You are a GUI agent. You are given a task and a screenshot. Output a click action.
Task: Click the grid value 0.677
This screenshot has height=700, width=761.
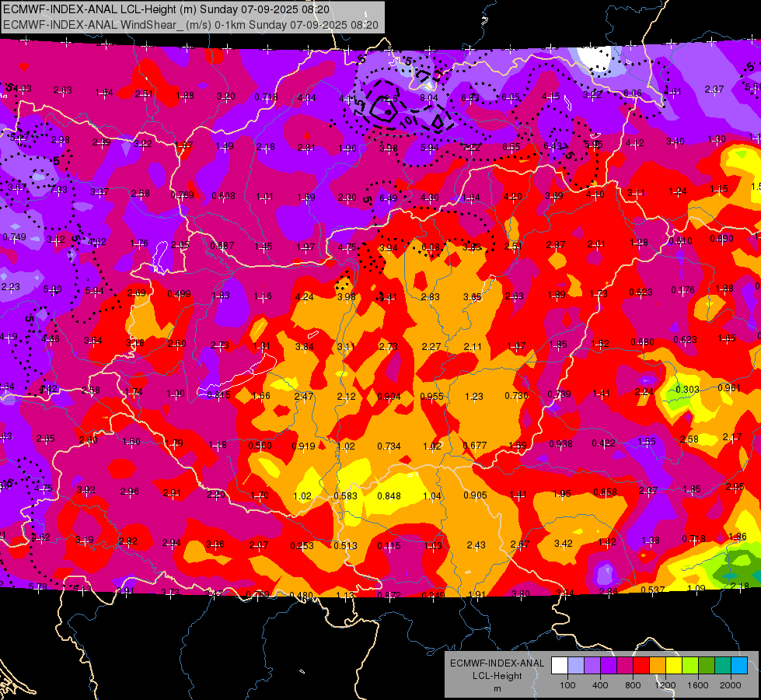pos(475,446)
